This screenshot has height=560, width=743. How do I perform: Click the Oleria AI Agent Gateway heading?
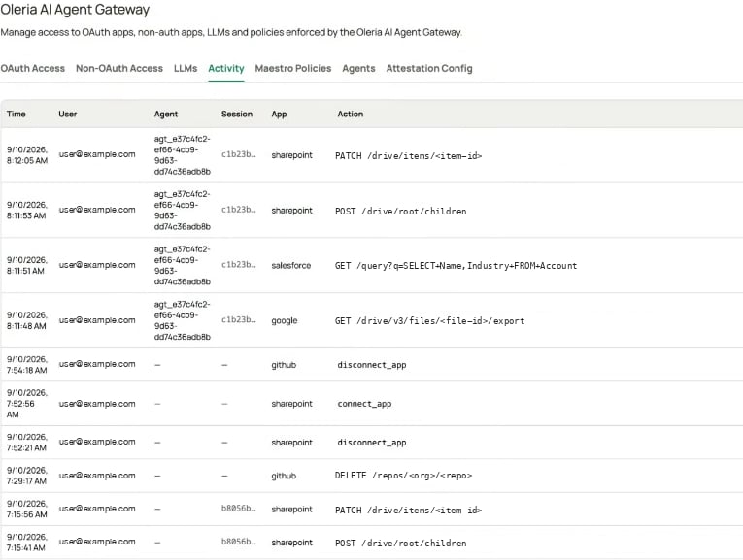click(75, 10)
